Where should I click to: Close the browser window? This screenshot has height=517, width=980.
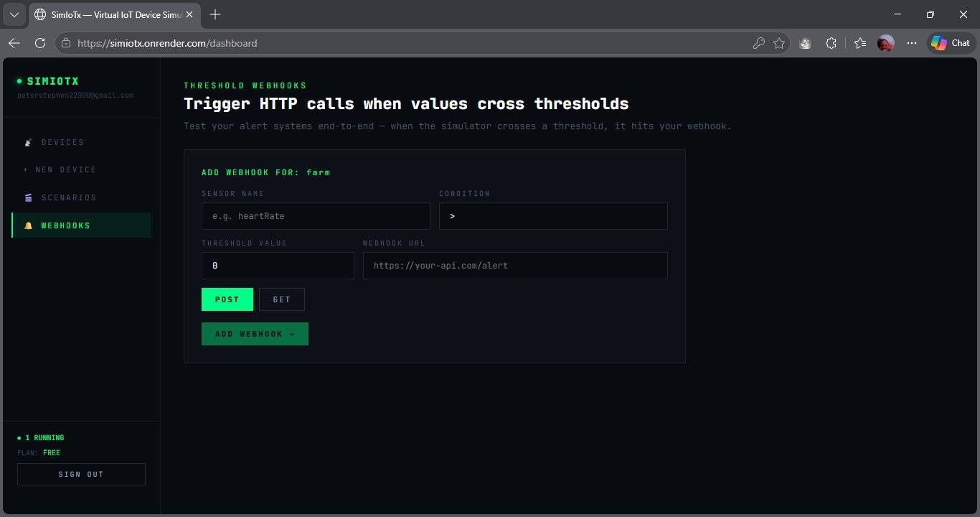click(x=963, y=14)
